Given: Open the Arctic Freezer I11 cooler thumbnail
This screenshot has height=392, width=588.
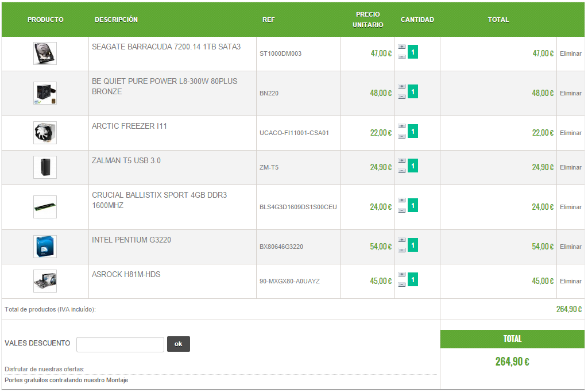Looking at the screenshot, I should (x=45, y=133).
